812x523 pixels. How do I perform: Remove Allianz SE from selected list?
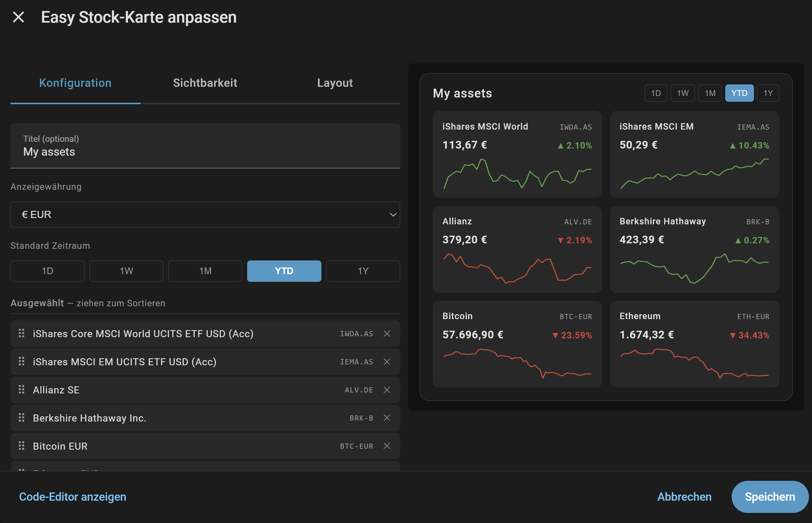click(386, 390)
